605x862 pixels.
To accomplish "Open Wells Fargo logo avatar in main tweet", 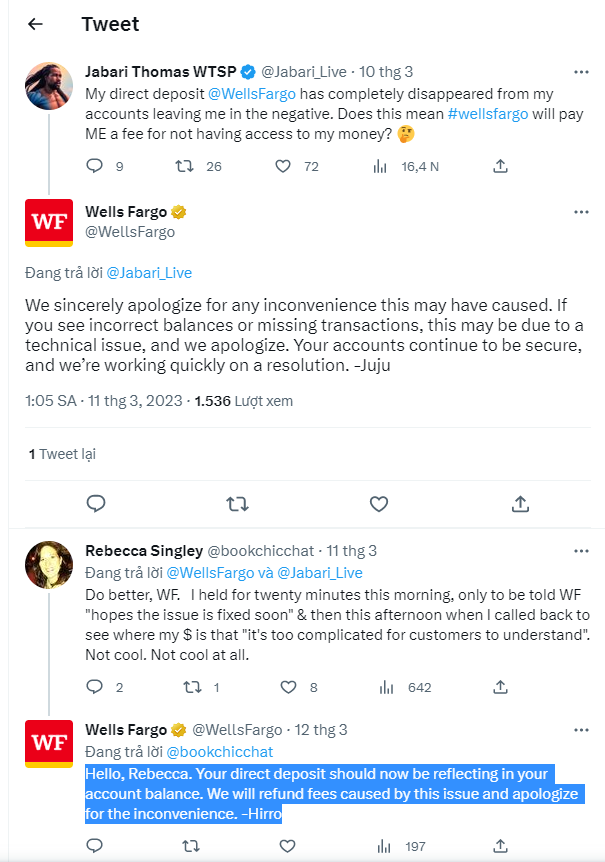I will pyautogui.click(x=49, y=223).
